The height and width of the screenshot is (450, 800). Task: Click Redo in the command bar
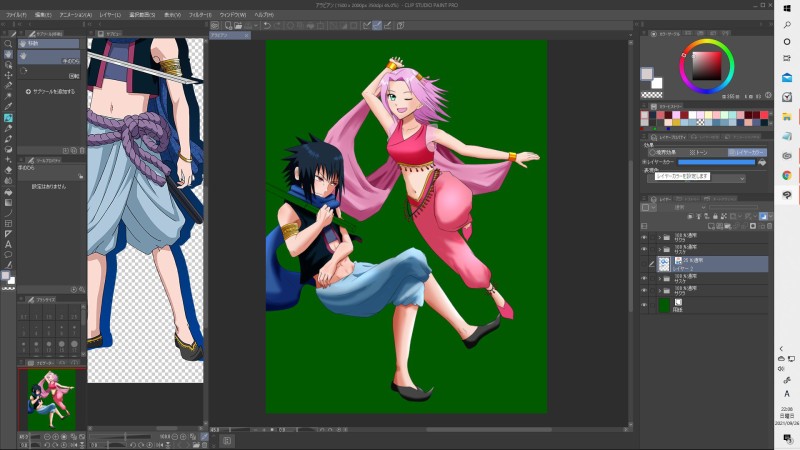(x=278, y=25)
